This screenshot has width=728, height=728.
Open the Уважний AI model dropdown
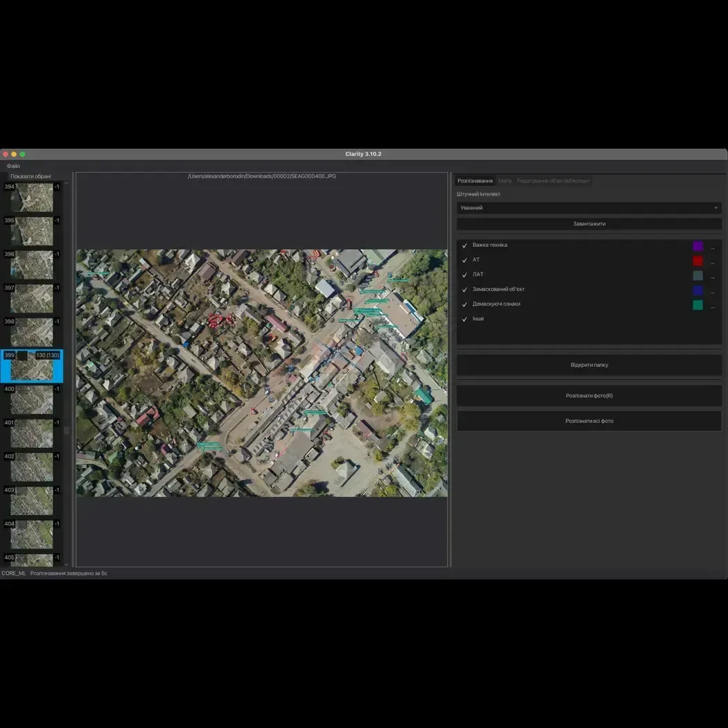pos(589,208)
